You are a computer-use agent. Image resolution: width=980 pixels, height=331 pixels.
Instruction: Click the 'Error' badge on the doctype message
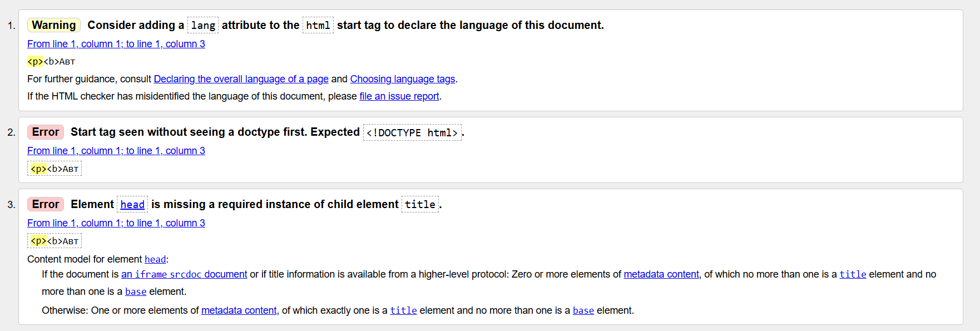[x=45, y=132]
